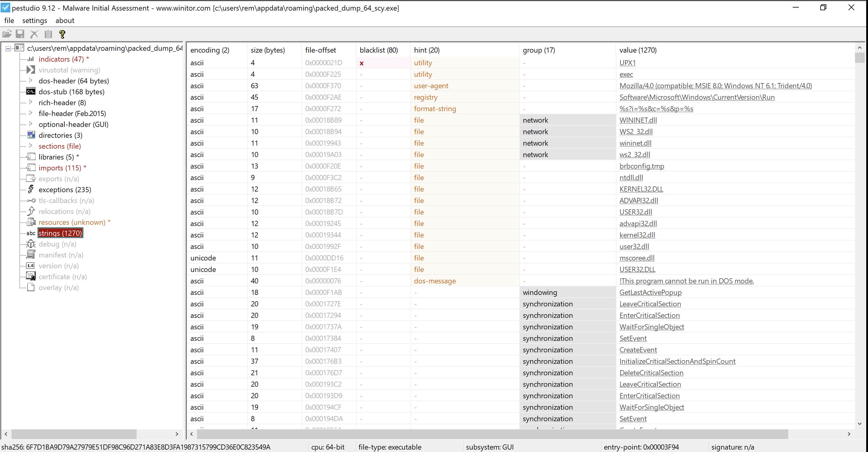Expand the optional-header tree node
This screenshot has width=868, height=452.
[x=31, y=124]
